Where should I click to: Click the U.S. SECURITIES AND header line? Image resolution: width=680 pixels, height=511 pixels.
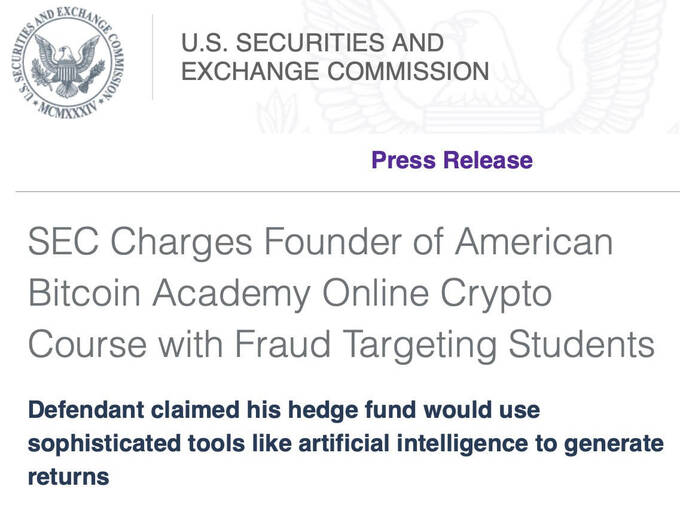pos(312,43)
